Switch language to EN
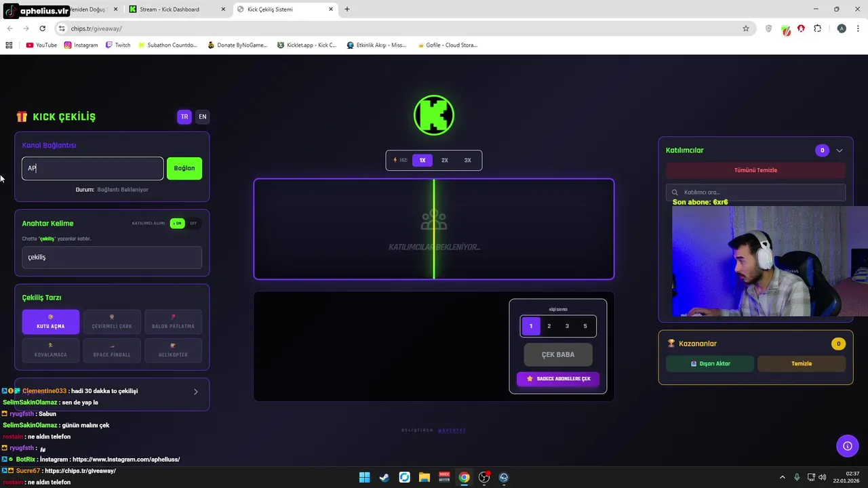The image size is (868, 488). 202,117
